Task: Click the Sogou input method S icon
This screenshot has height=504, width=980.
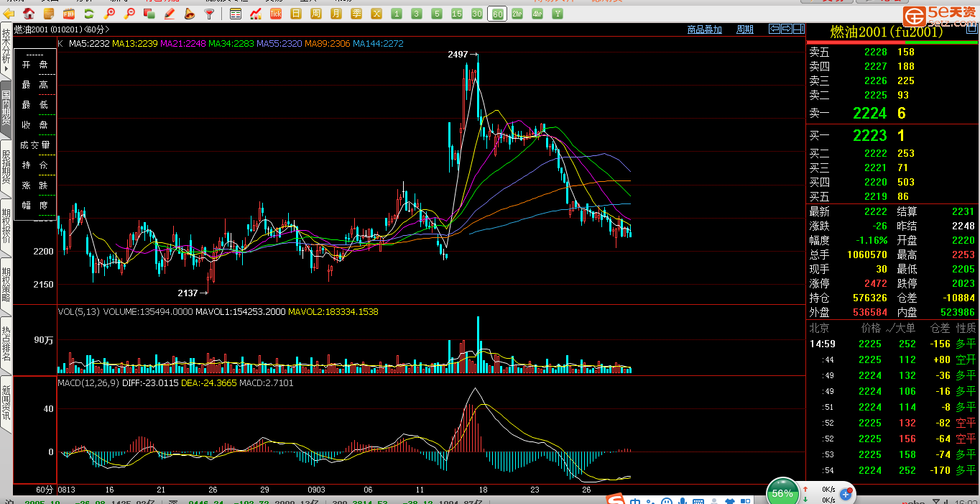Action: tap(616, 500)
